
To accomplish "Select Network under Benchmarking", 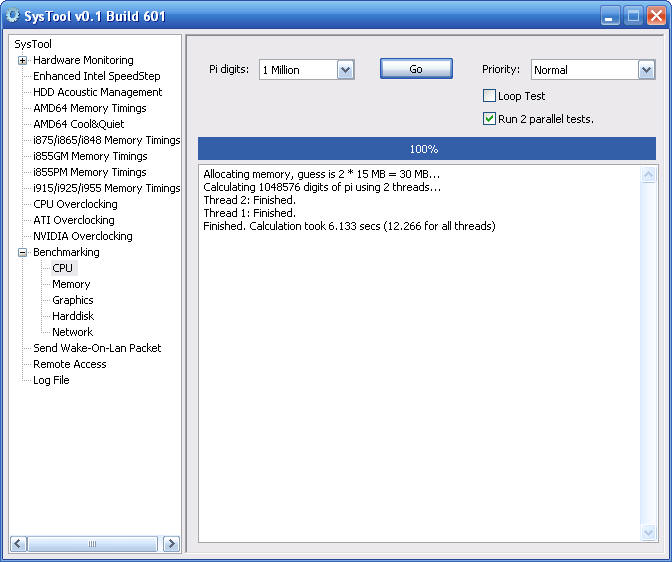I will point(72,332).
